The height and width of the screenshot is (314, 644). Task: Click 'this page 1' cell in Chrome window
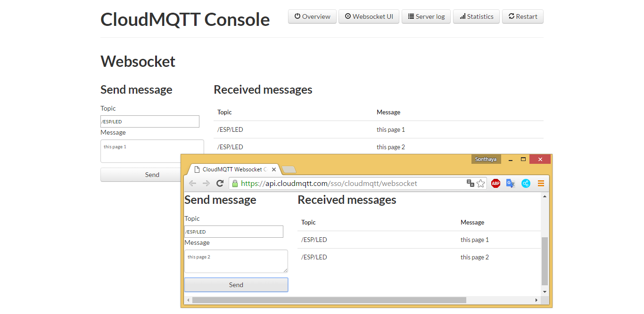pyautogui.click(x=475, y=240)
